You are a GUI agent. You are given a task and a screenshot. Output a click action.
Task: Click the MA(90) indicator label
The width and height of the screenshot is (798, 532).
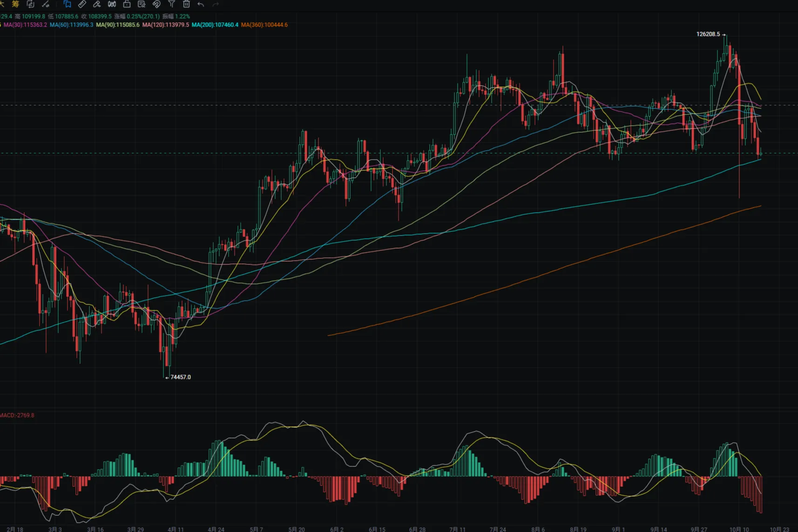(117, 25)
